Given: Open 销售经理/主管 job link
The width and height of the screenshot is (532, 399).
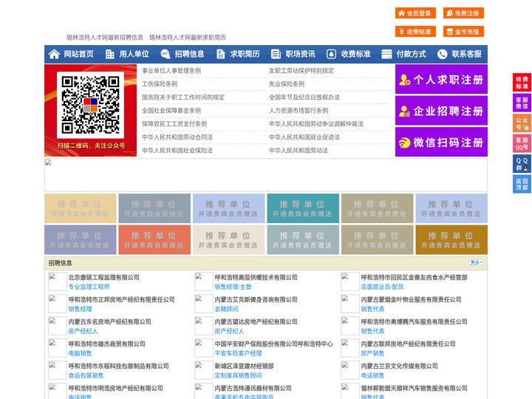Looking at the screenshot, I should pos(233,287).
